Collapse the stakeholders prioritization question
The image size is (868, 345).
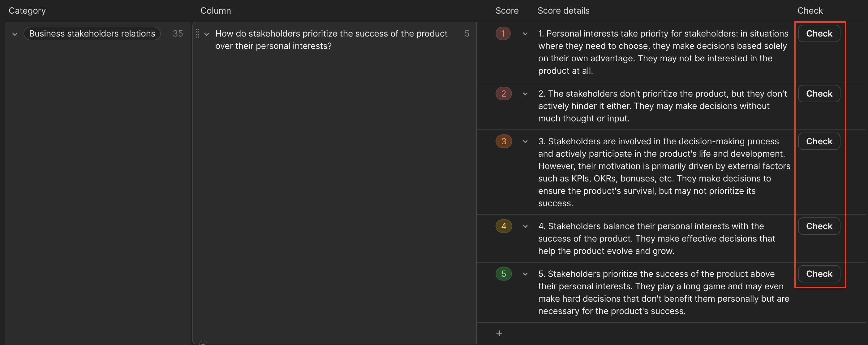[207, 34]
